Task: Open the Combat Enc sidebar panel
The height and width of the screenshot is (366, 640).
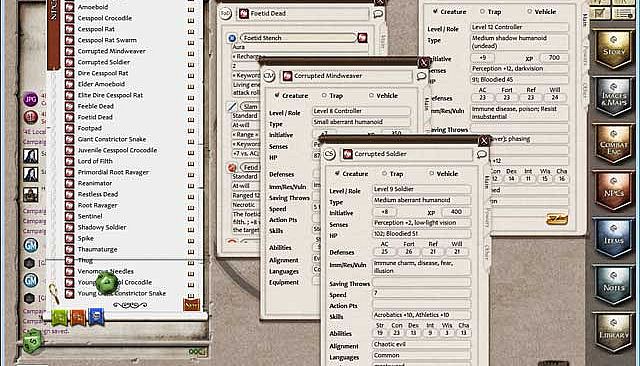Action: [x=613, y=144]
